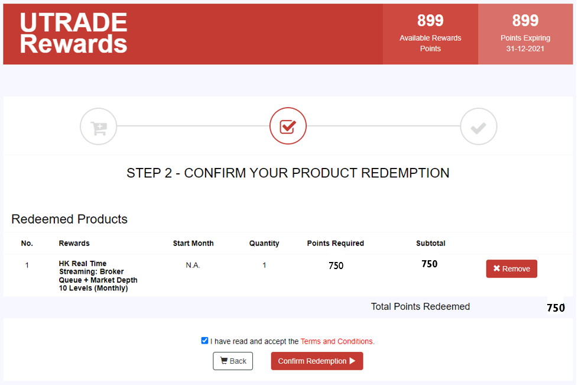Open the Terms and Conditions link
Screen dimensions: 588x385
(337, 341)
